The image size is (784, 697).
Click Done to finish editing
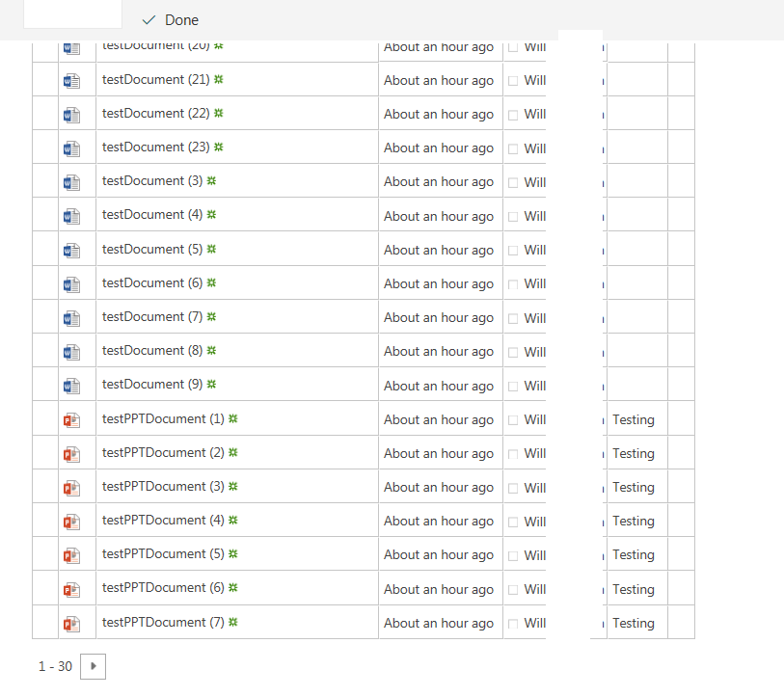coord(171,20)
